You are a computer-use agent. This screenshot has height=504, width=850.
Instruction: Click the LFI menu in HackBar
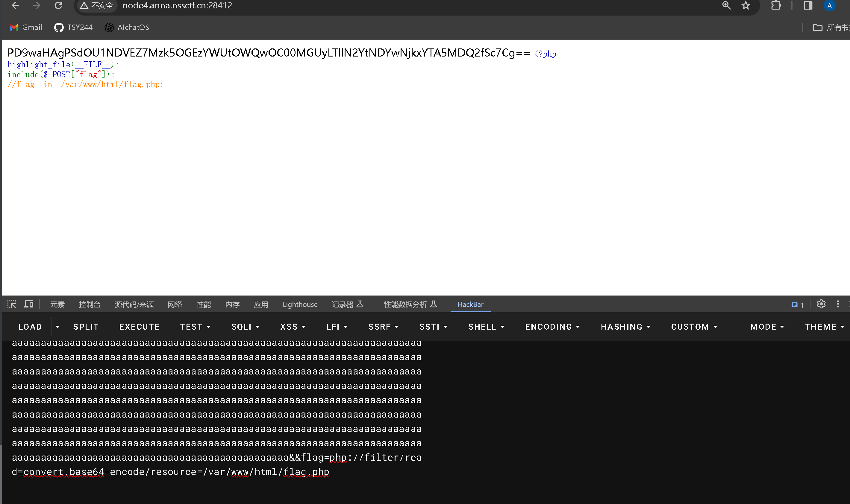[336, 326]
